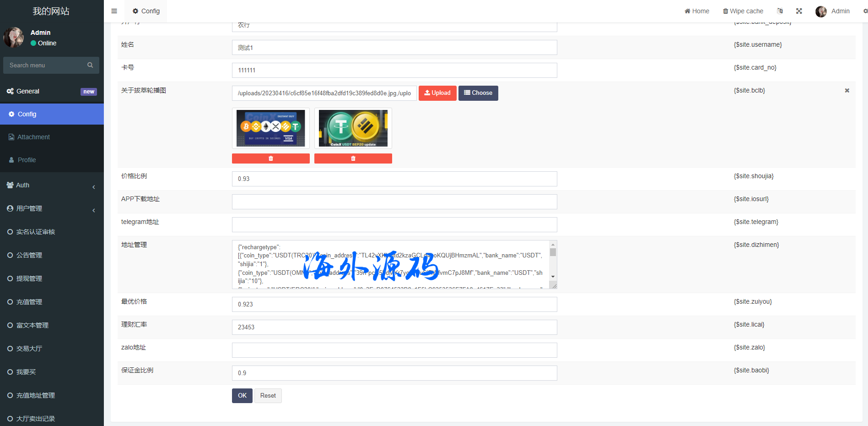Toggle the hamburger sidebar menu icon
Screen dimensions: 868x426
pyautogui.click(x=114, y=11)
